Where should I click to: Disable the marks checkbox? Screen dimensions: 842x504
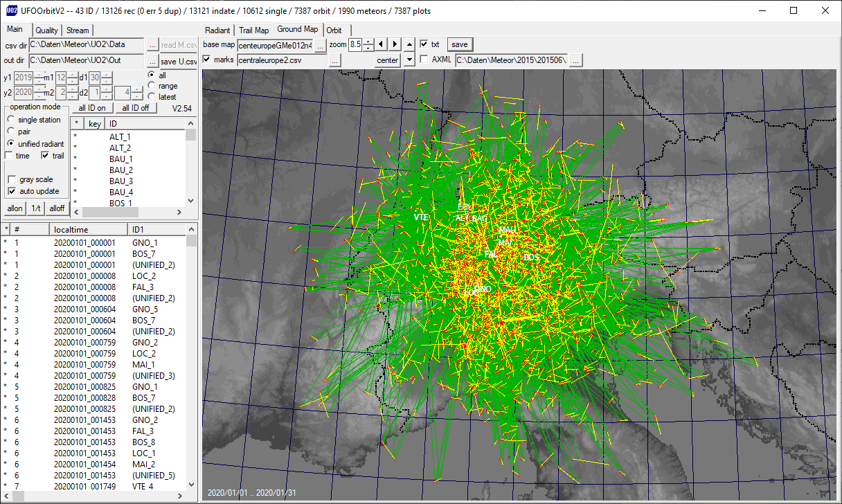coord(207,60)
